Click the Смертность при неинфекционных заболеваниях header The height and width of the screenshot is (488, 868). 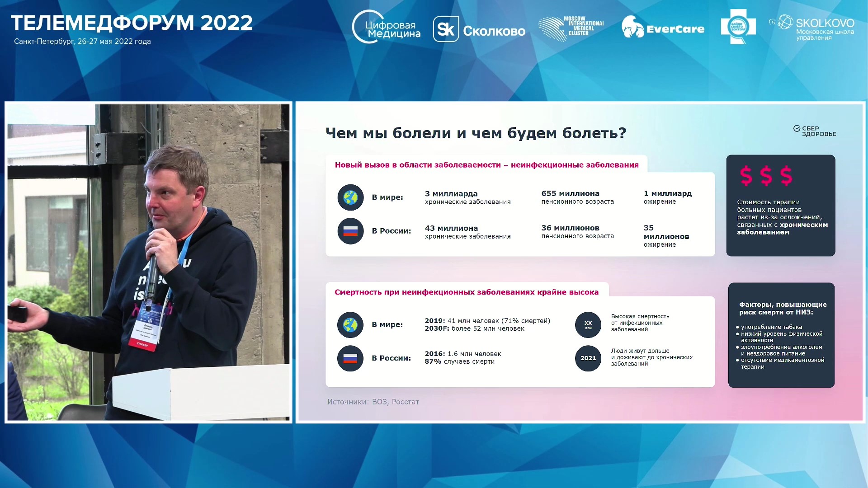click(x=466, y=292)
